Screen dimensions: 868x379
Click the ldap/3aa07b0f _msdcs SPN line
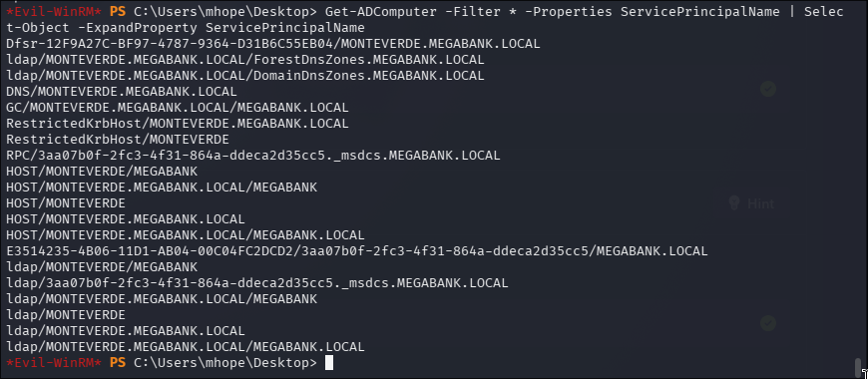pyautogui.click(x=256, y=283)
